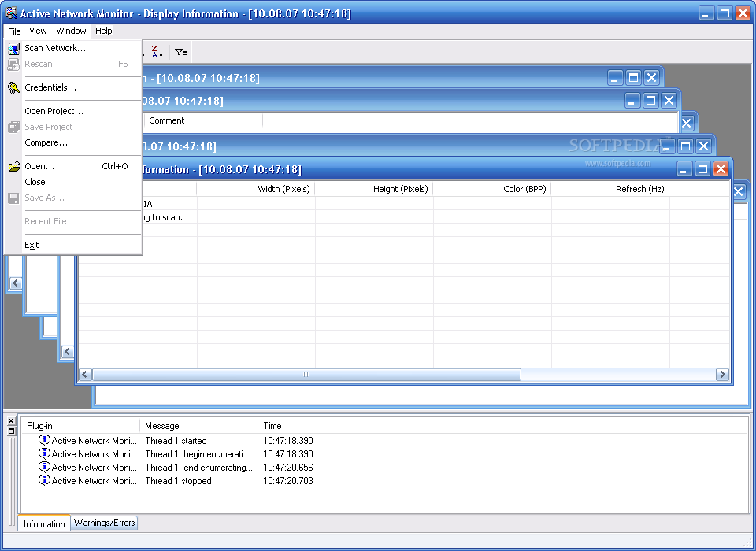Open the Window menu
The height and width of the screenshot is (551, 756).
coord(71,31)
